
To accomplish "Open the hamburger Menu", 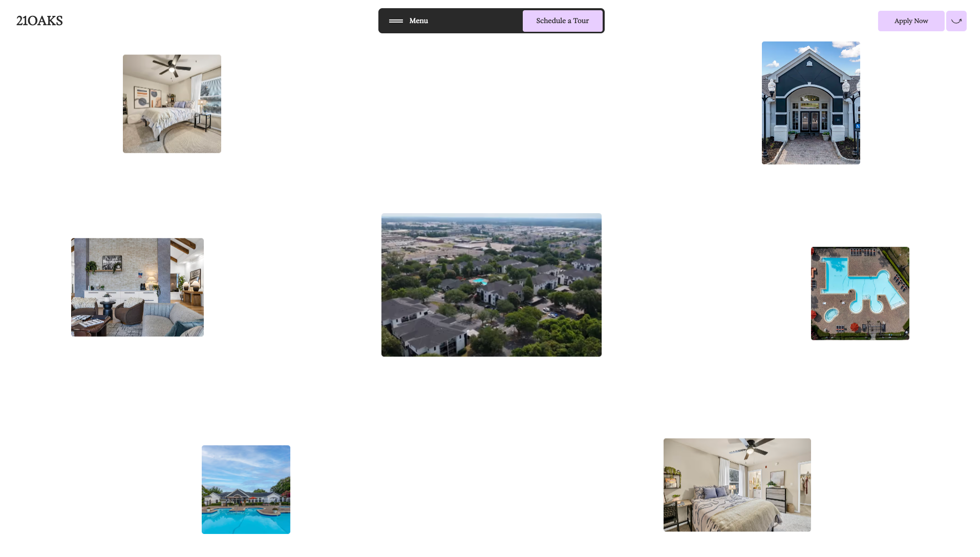I will point(409,21).
